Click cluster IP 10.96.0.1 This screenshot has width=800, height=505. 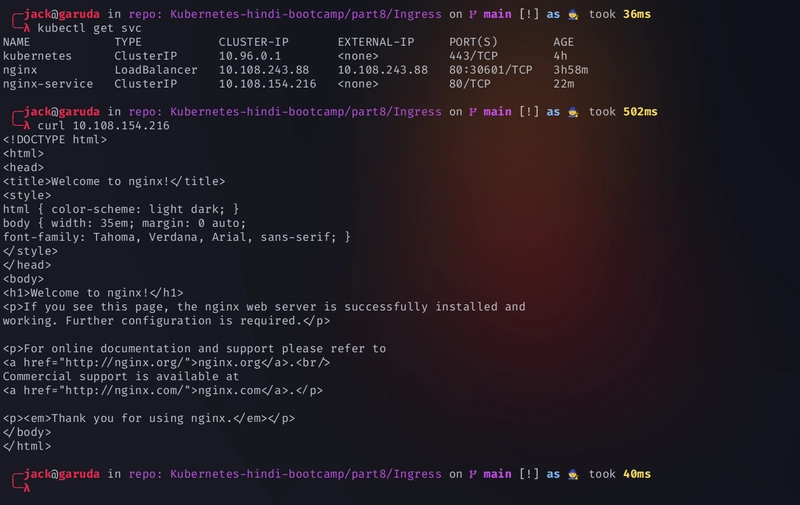(x=249, y=56)
